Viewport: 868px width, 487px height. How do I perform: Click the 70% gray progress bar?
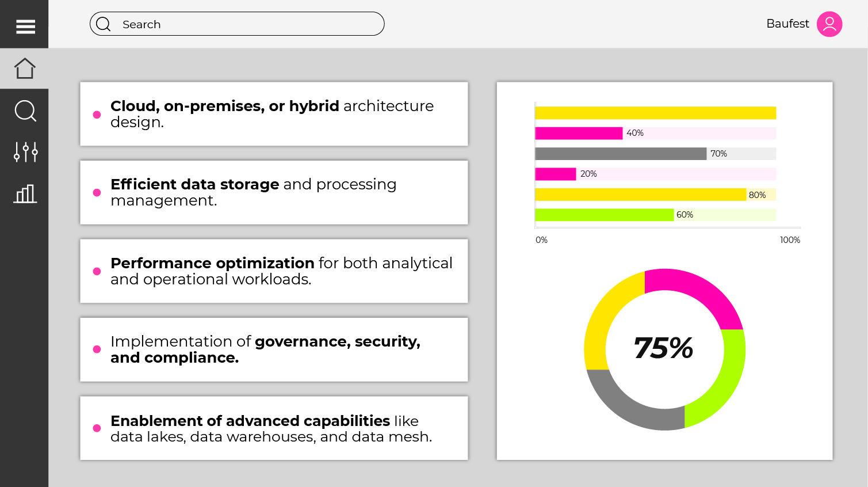click(x=620, y=154)
